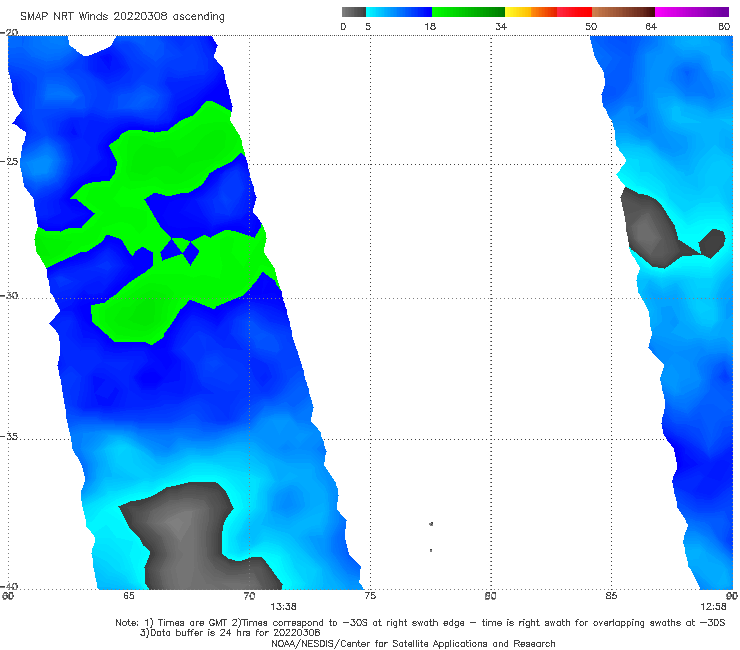Click the longitude label '70'
Screen dimensions: 740x650
point(249,596)
